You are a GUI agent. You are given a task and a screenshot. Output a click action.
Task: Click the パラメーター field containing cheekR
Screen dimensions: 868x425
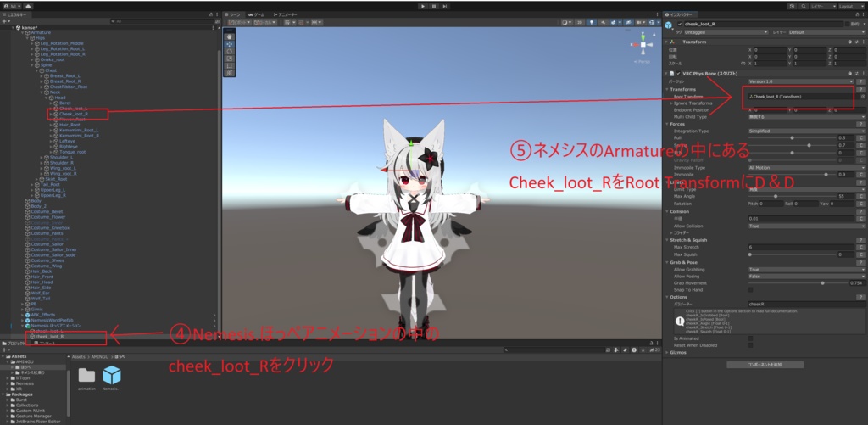pos(807,305)
